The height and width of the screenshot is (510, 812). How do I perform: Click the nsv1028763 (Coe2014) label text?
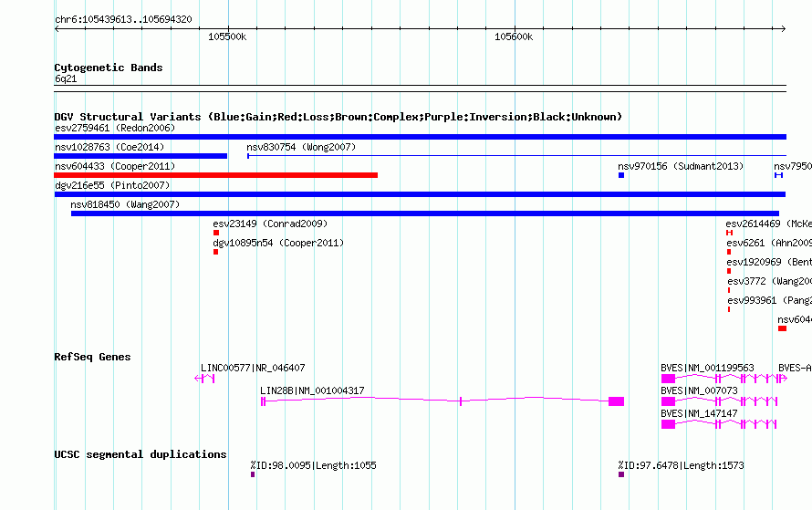point(109,147)
